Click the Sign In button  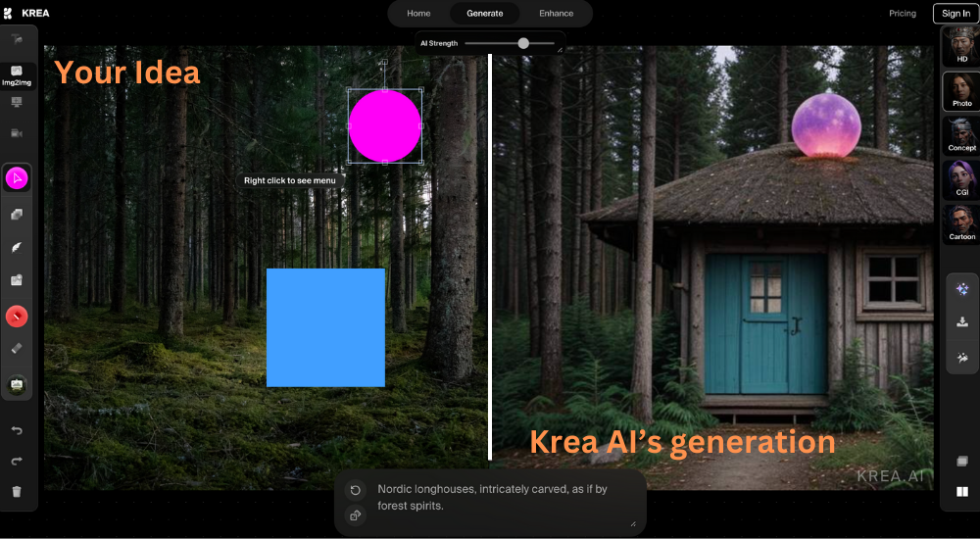click(x=955, y=13)
